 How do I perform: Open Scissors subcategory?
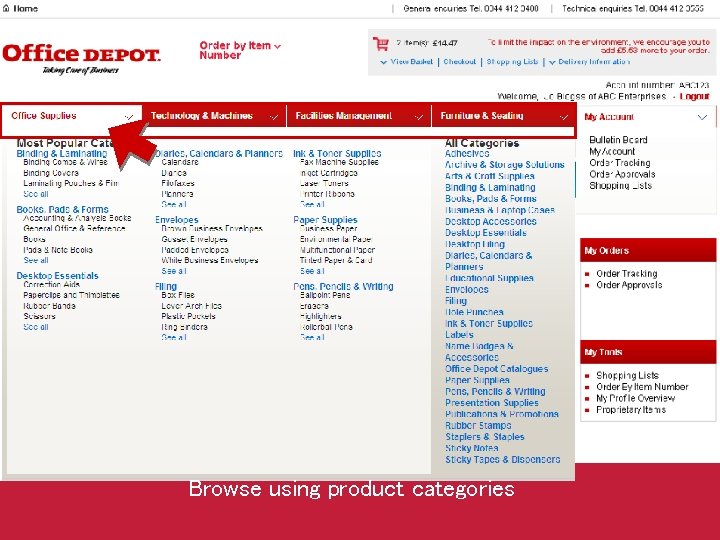[39, 316]
